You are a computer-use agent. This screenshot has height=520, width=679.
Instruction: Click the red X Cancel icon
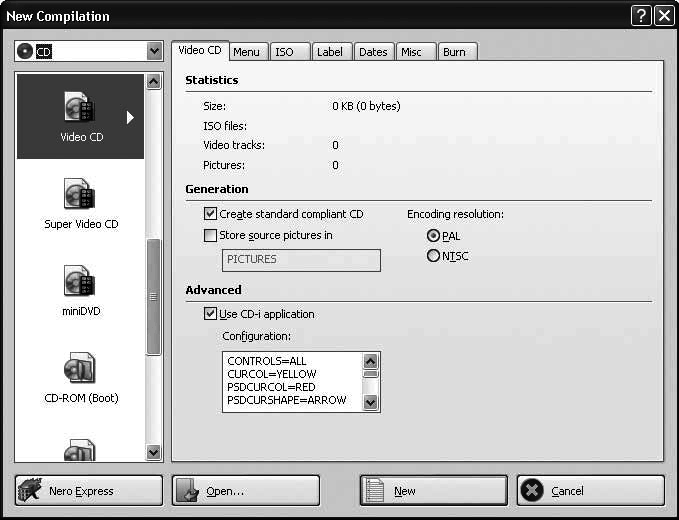(x=533, y=491)
